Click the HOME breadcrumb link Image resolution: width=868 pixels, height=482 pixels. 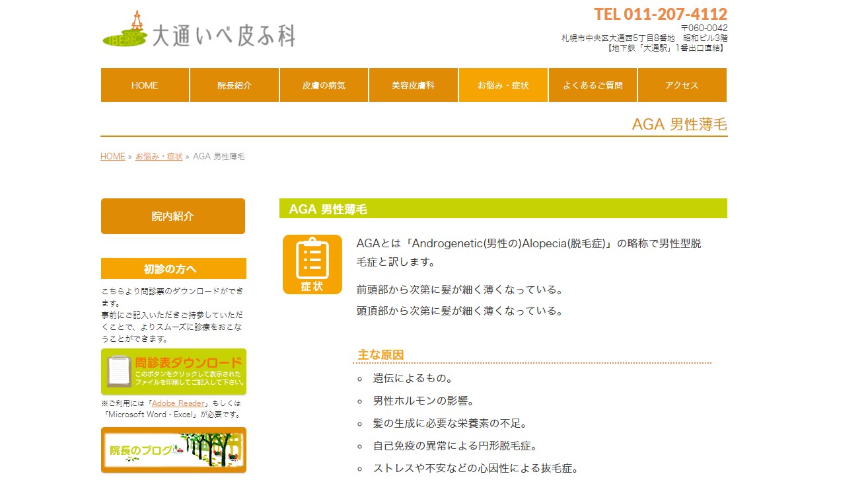(112, 157)
